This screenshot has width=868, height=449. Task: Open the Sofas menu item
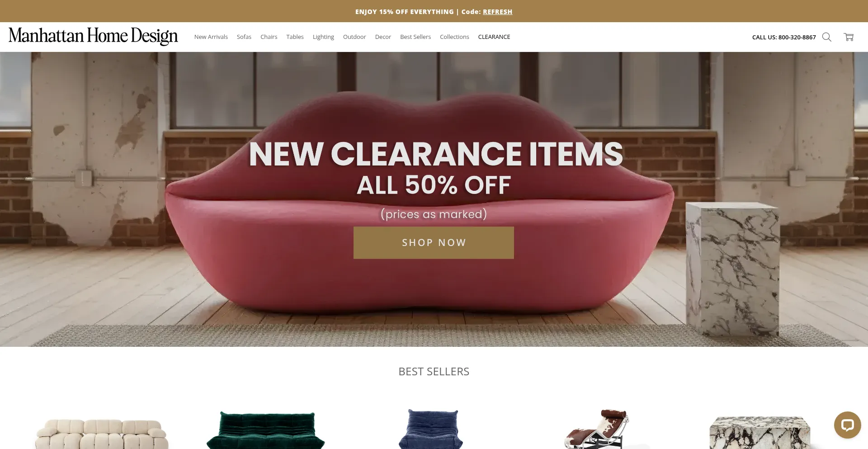click(244, 37)
